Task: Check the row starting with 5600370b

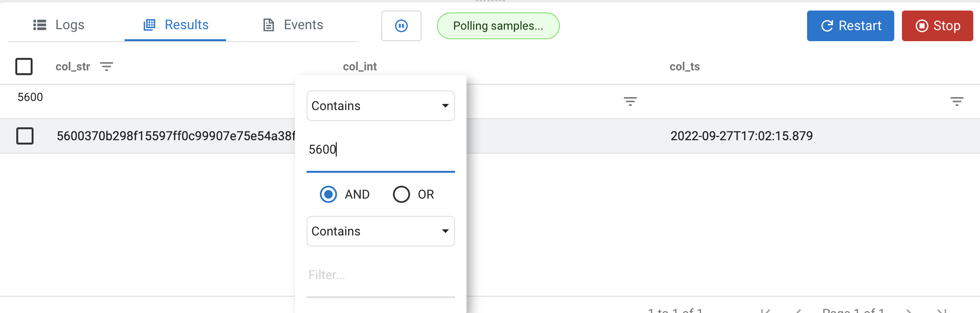Action: (x=25, y=136)
